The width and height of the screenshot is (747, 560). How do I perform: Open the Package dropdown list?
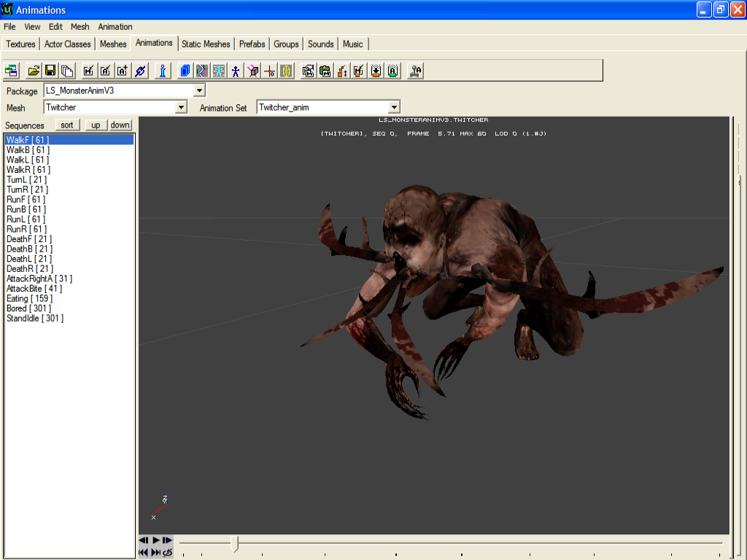pos(199,90)
